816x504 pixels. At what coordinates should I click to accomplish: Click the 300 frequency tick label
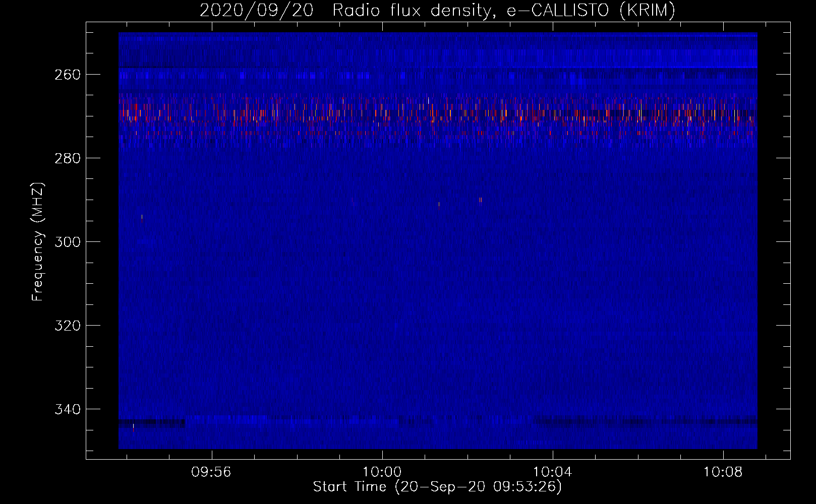click(68, 242)
